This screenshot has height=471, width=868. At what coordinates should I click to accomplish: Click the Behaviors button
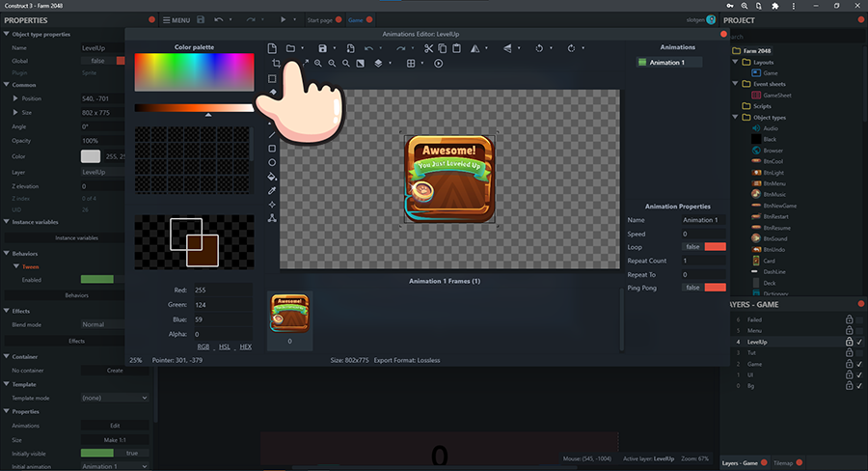(76, 295)
